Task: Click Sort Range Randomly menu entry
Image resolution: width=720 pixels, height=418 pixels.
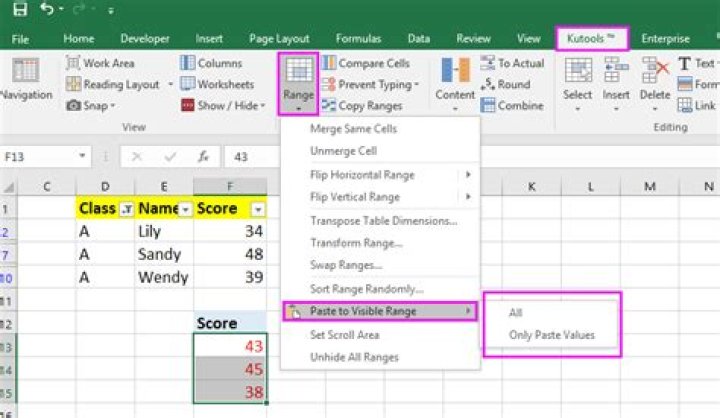Action: (x=366, y=289)
